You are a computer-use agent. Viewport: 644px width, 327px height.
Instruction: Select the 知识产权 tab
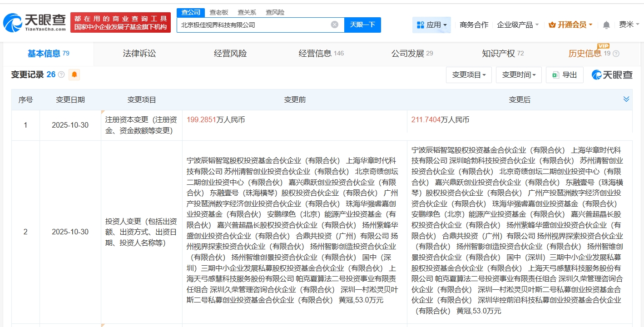coord(503,54)
